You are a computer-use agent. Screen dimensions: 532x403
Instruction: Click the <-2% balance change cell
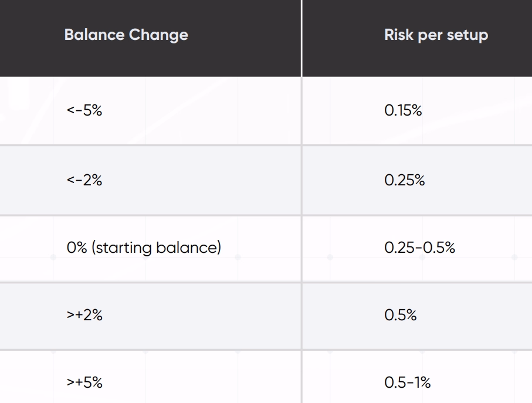[84, 180]
